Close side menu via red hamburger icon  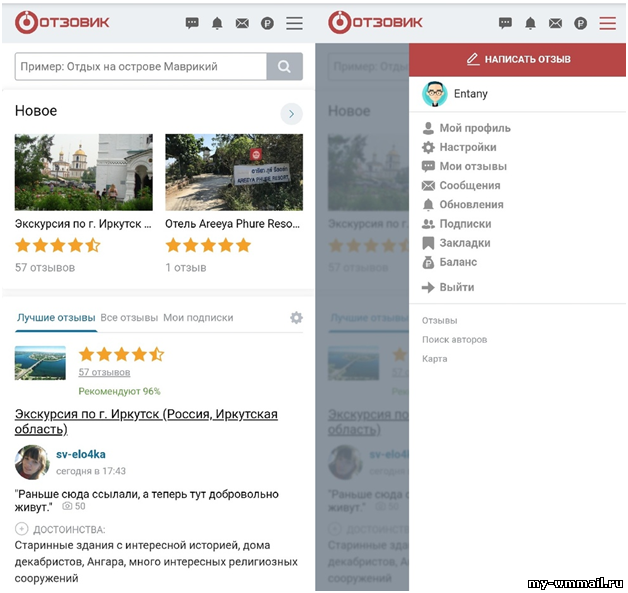(x=608, y=23)
